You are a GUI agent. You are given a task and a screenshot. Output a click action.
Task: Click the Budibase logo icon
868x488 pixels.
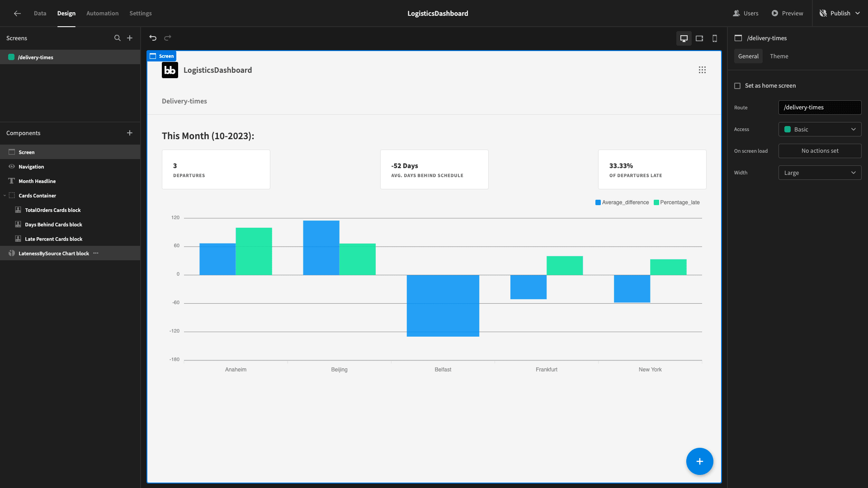(170, 70)
